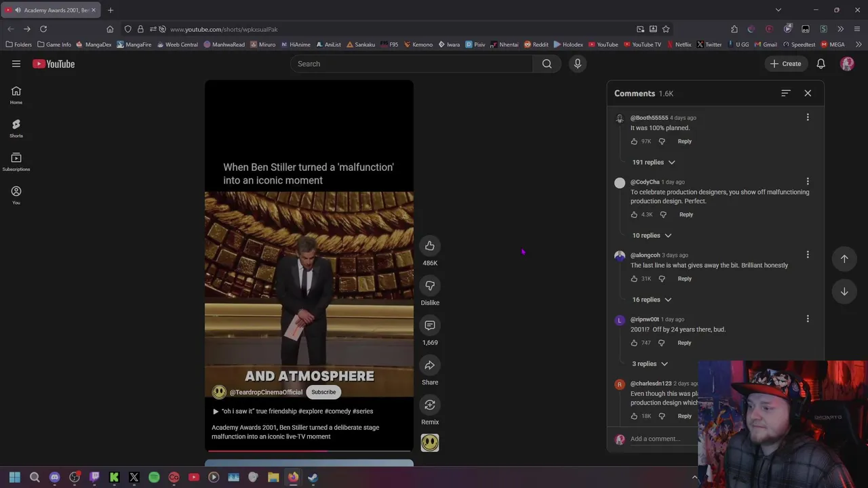Reply to alongcoh's comment

pos(684,279)
